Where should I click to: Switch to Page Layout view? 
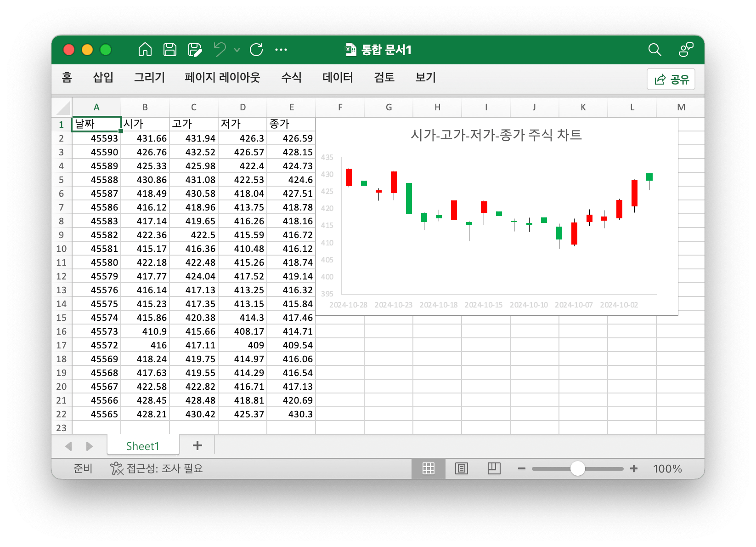pos(461,468)
